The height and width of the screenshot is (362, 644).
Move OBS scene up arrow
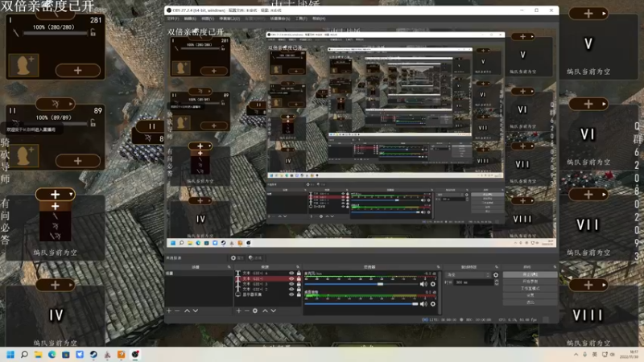click(187, 311)
